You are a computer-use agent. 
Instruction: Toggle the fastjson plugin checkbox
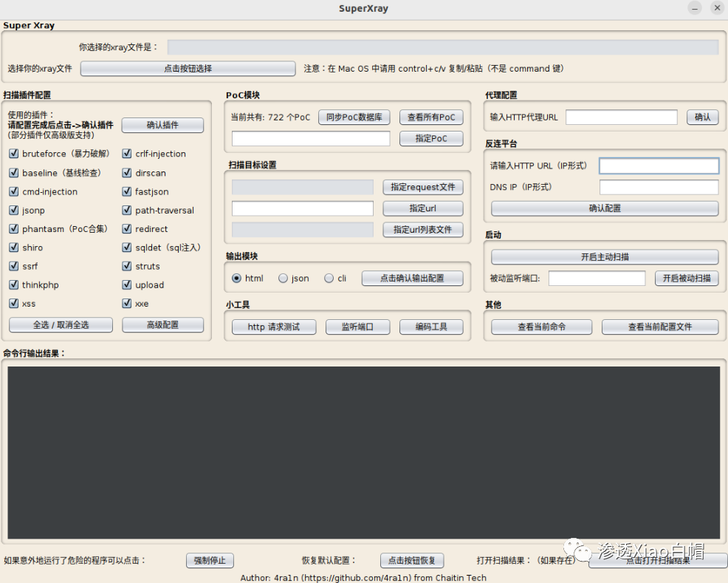(127, 191)
